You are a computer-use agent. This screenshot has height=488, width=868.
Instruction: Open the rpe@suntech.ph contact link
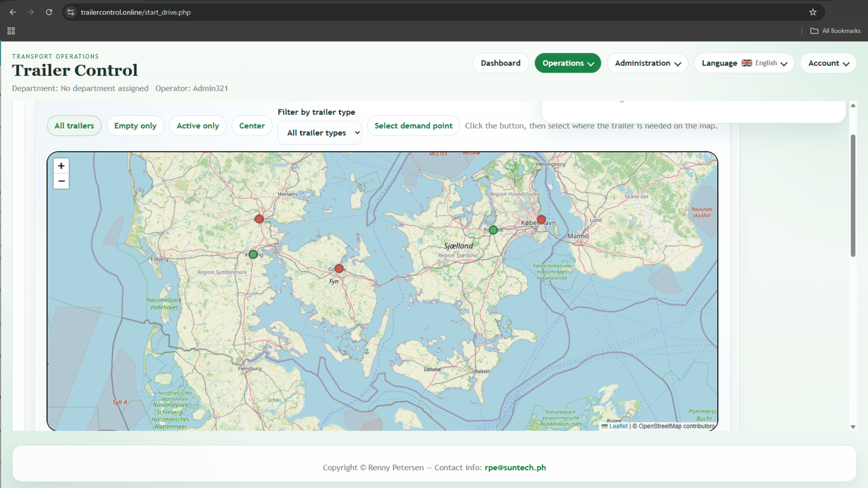515,468
